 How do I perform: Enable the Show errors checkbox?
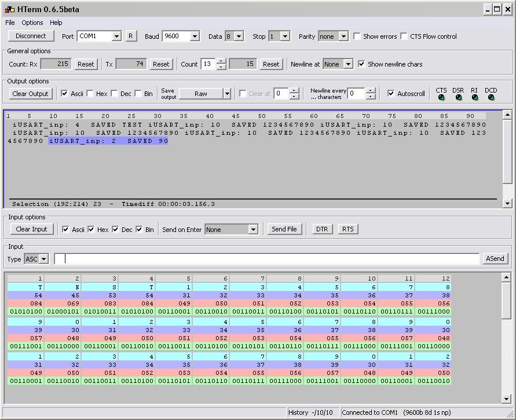coord(357,36)
